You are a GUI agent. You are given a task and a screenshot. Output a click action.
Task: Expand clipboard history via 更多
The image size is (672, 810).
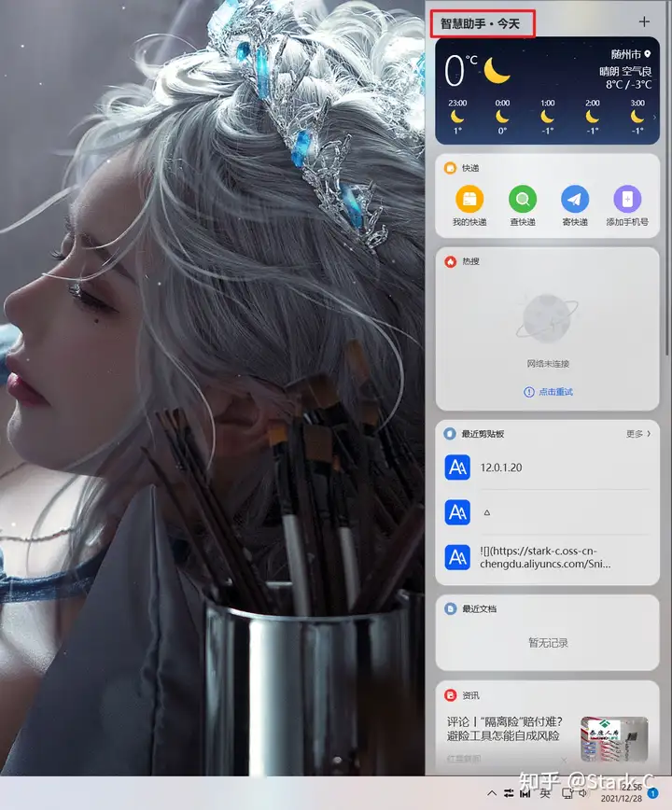638,434
